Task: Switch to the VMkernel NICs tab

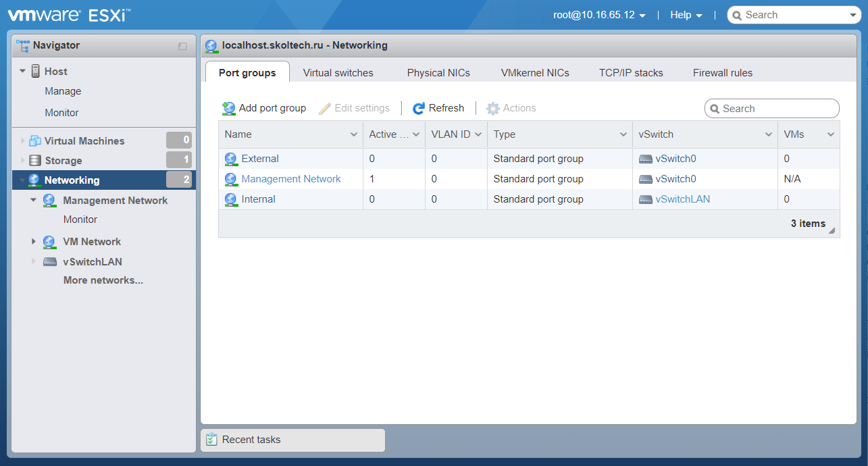Action: click(535, 72)
